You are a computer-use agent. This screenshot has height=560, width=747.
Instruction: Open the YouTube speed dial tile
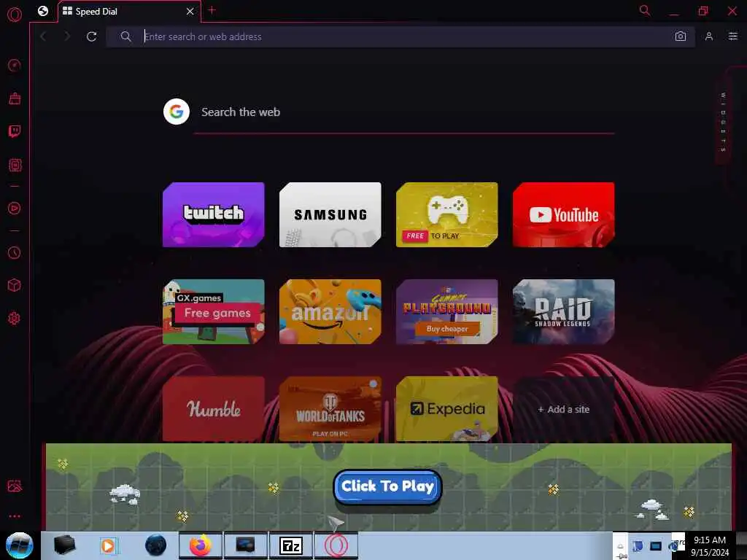pyautogui.click(x=564, y=215)
